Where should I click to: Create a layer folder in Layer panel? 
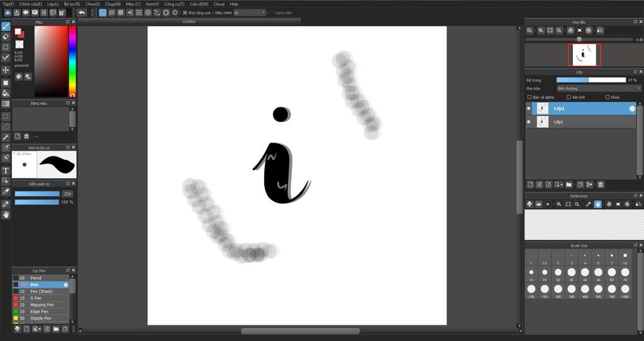tap(569, 185)
